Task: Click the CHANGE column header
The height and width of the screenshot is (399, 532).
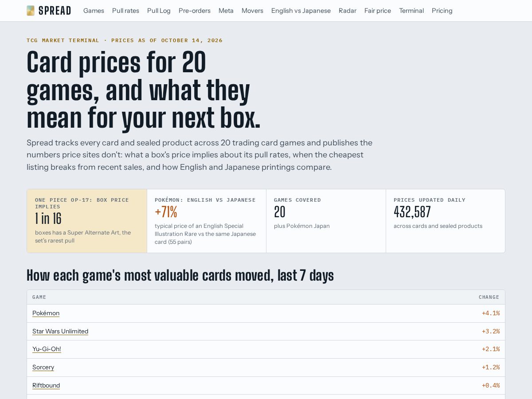Action: 489,297
